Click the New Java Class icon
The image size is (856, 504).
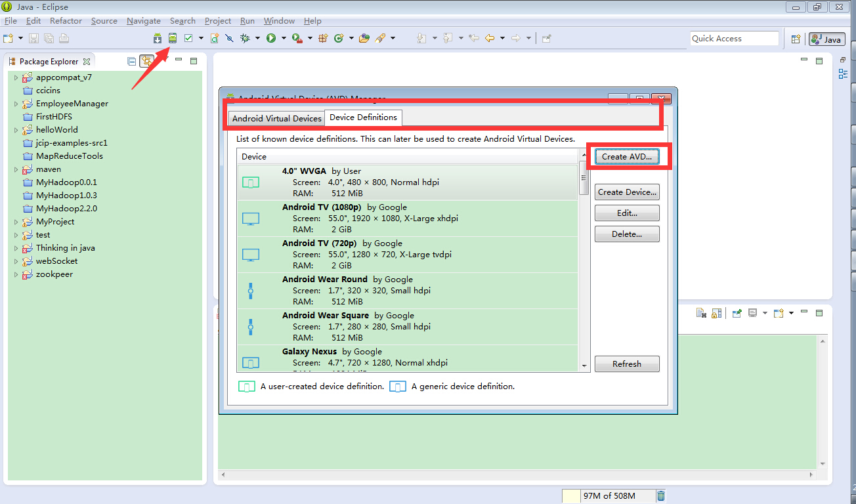coord(339,38)
